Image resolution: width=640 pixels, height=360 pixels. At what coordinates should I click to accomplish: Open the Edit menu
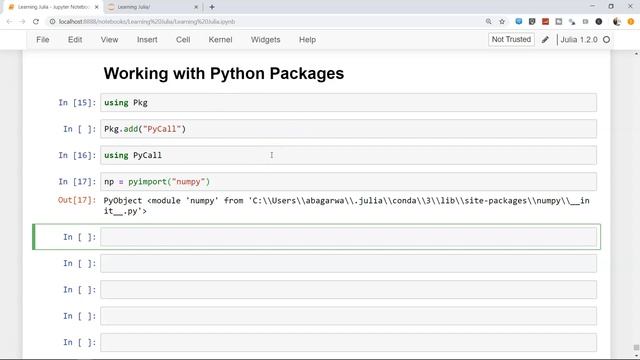pos(75,40)
